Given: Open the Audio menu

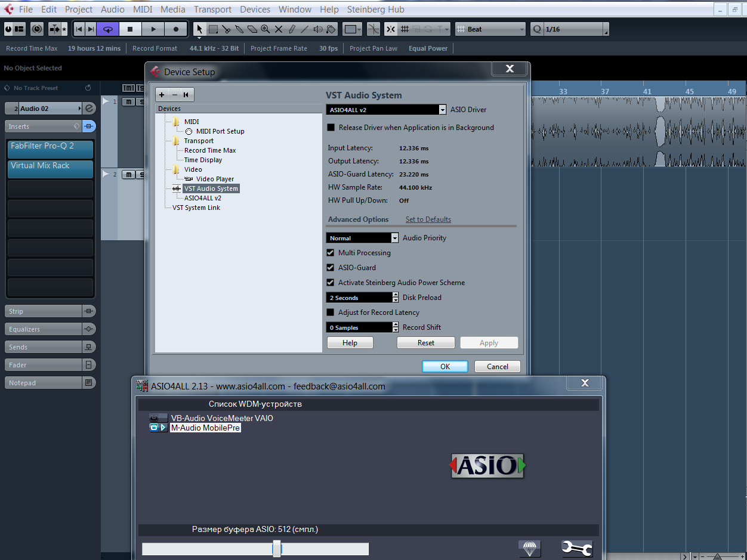Looking at the screenshot, I should coord(113,10).
